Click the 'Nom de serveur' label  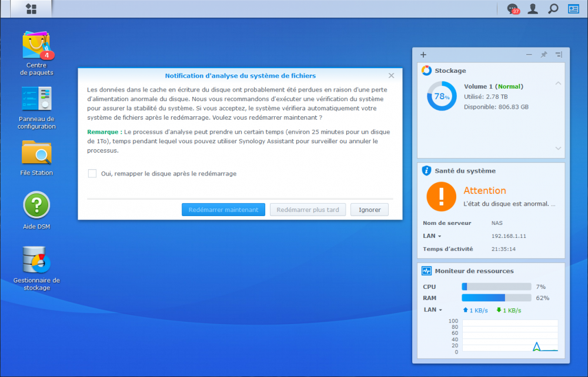click(x=447, y=223)
